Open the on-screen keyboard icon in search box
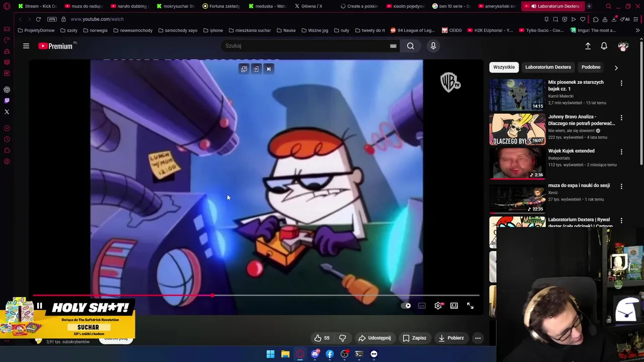This screenshot has height=362, width=644. pyautogui.click(x=393, y=46)
